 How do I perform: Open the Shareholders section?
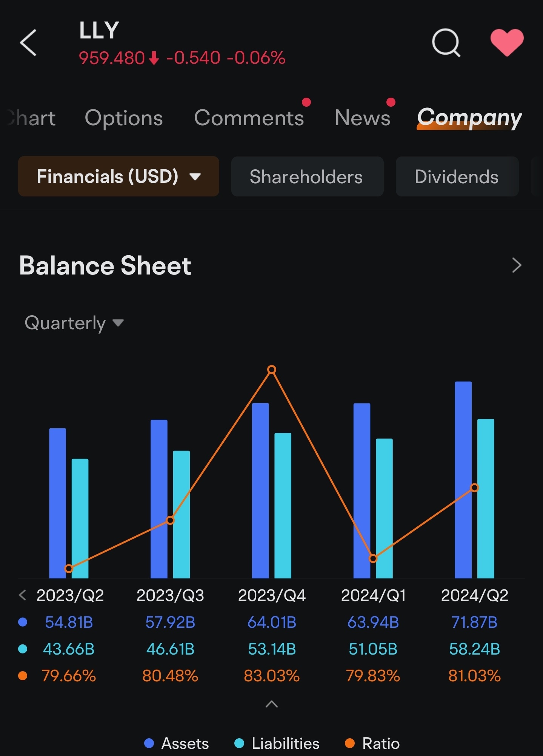(307, 176)
